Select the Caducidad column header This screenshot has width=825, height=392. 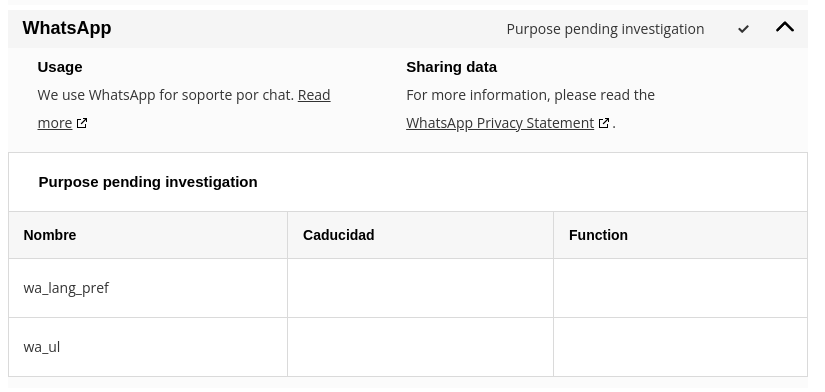[x=420, y=235]
